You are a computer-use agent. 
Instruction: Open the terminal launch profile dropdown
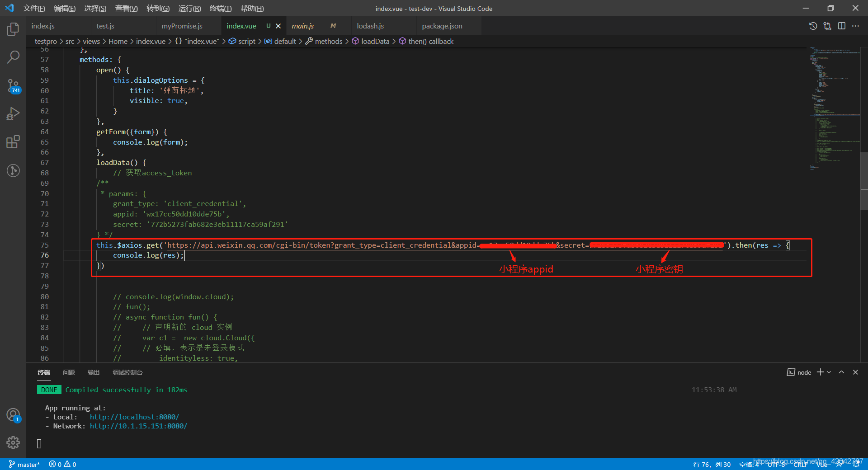829,372
